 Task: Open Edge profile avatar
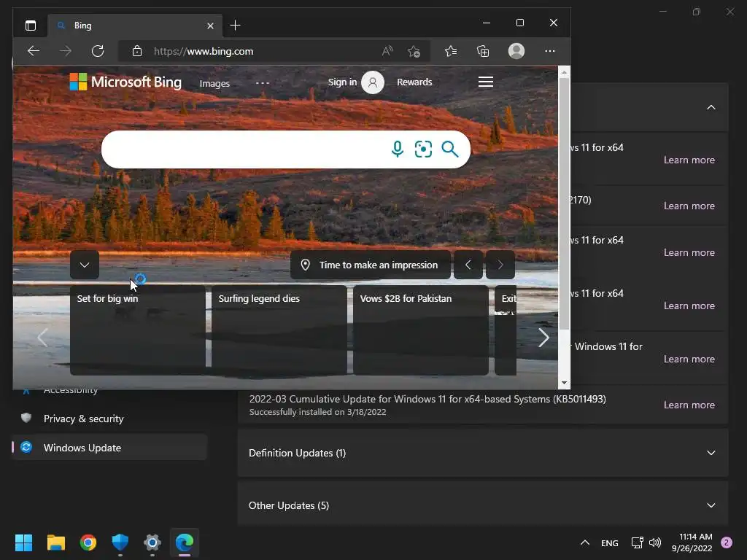(x=516, y=51)
